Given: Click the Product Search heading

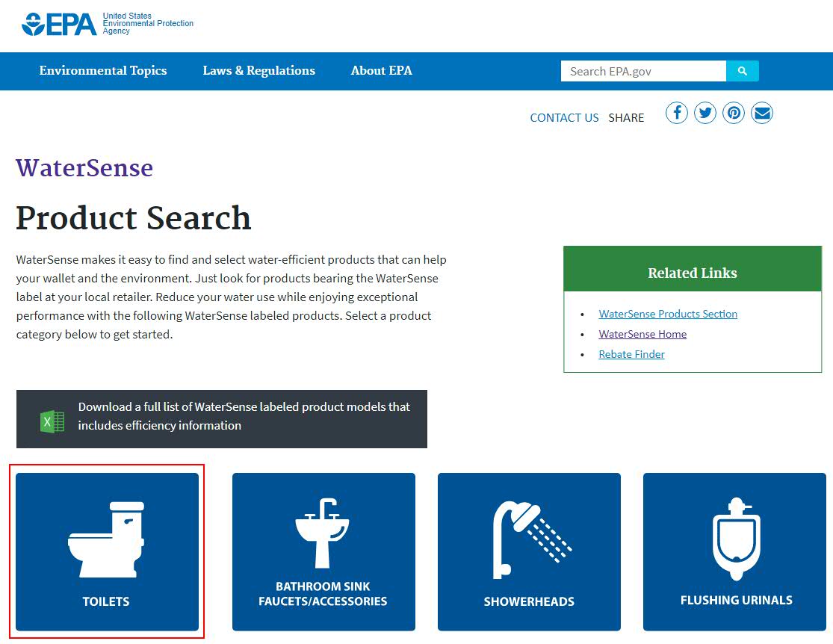Looking at the screenshot, I should click(133, 218).
